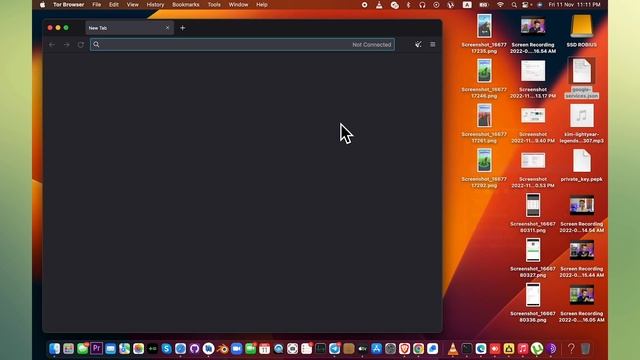640x360 pixels.
Task: Click the VLC cone in menu bar
Action: [x=379, y=4]
